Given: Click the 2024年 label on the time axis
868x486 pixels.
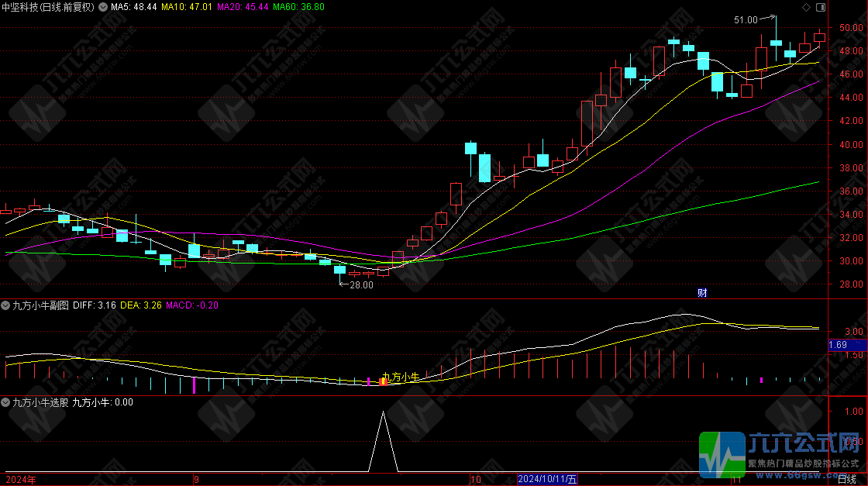Looking at the screenshot, I should pos(21,480).
